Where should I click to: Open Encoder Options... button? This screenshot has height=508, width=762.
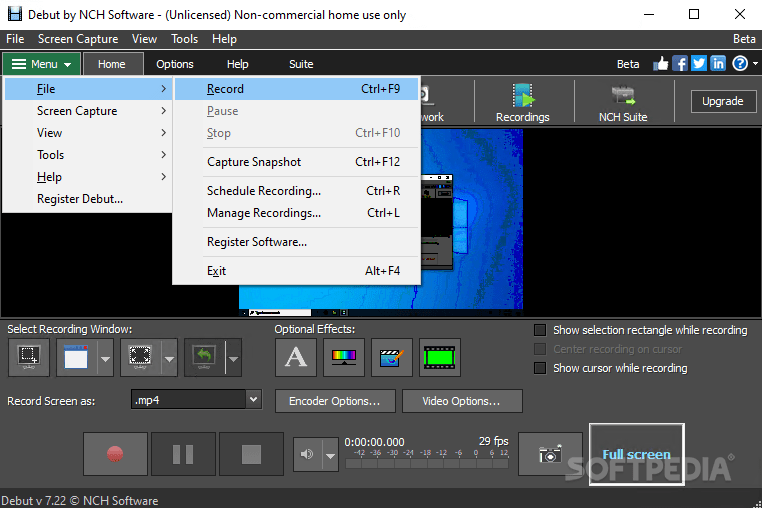pyautogui.click(x=335, y=401)
